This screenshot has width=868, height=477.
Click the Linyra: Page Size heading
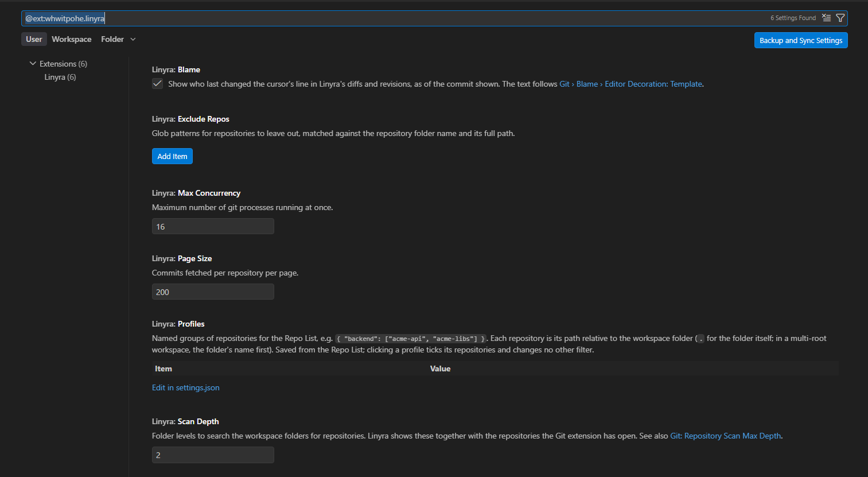pyautogui.click(x=182, y=258)
